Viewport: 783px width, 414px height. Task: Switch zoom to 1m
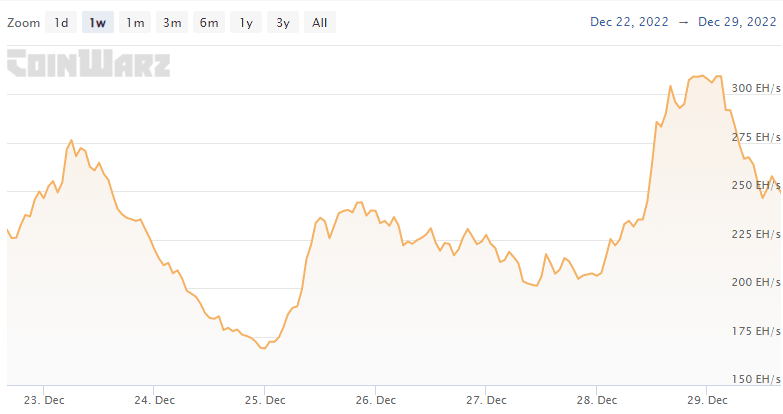(134, 22)
